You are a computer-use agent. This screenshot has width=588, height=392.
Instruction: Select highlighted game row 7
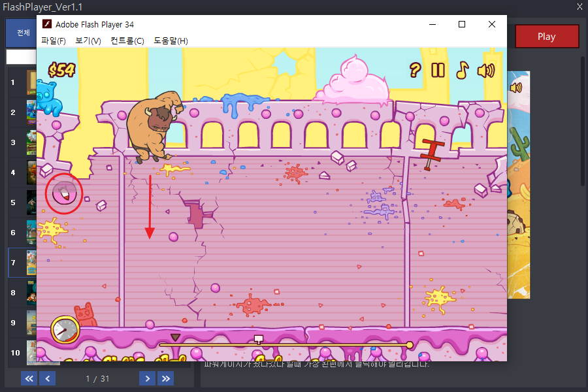pos(22,263)
